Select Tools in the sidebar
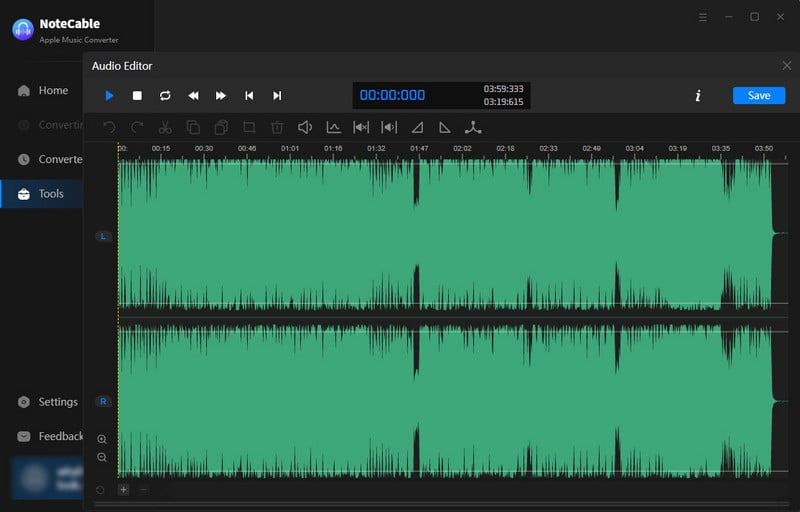The height and width of the screenshot is (512, 800). 42,194
